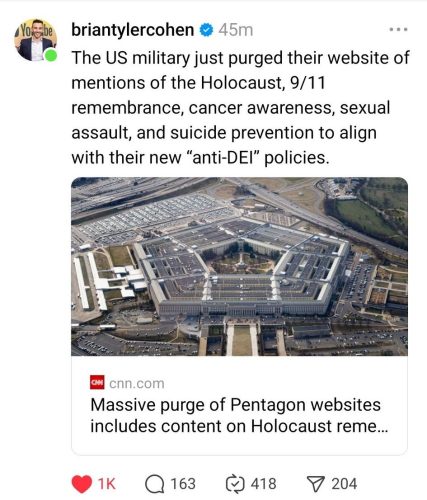The width and height of the screenshot is (427, 500).
Task: Share the post via paper plane icon
Action: pos(315,484)
